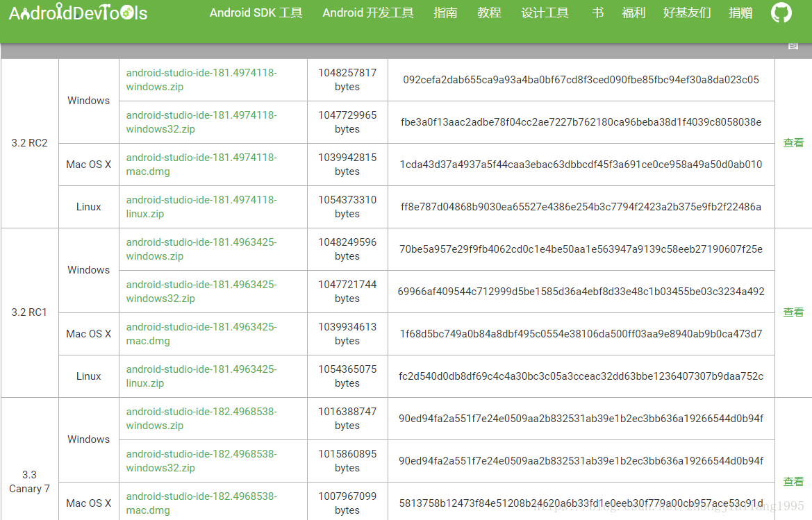The height and width of the screenshot is (520, 812).
Task: Select the 书 nav item
Action: click(597, 13)
